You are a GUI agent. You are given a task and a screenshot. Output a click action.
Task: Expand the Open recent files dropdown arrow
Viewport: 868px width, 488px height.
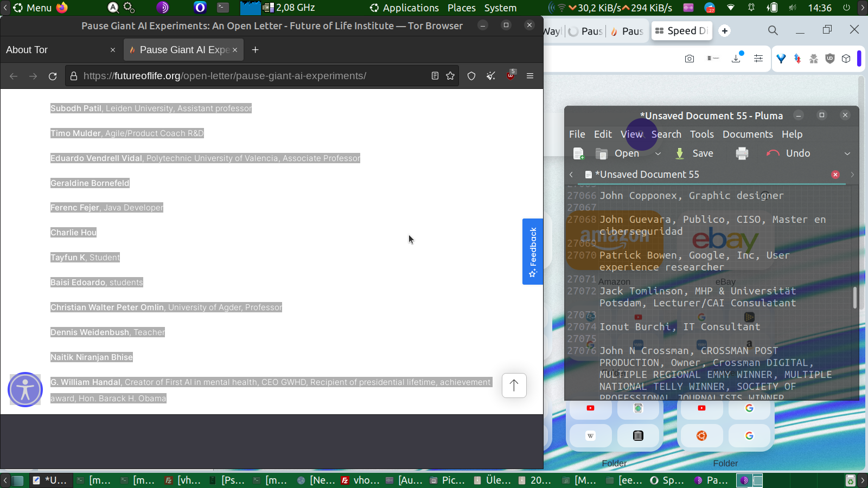[658, 154]
